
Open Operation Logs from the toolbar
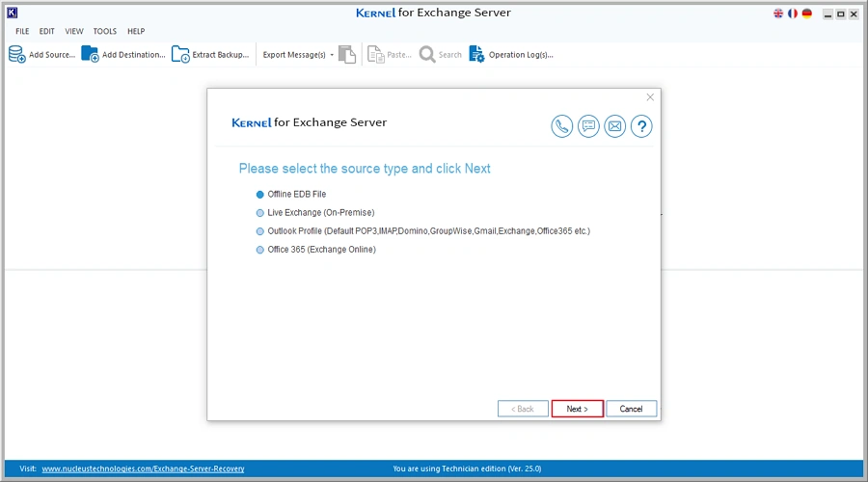coord(477,55)
